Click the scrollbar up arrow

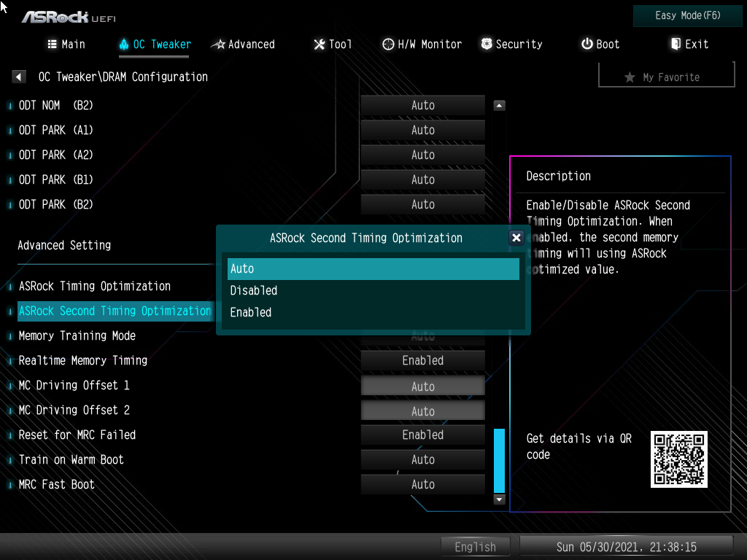[499, 105]
